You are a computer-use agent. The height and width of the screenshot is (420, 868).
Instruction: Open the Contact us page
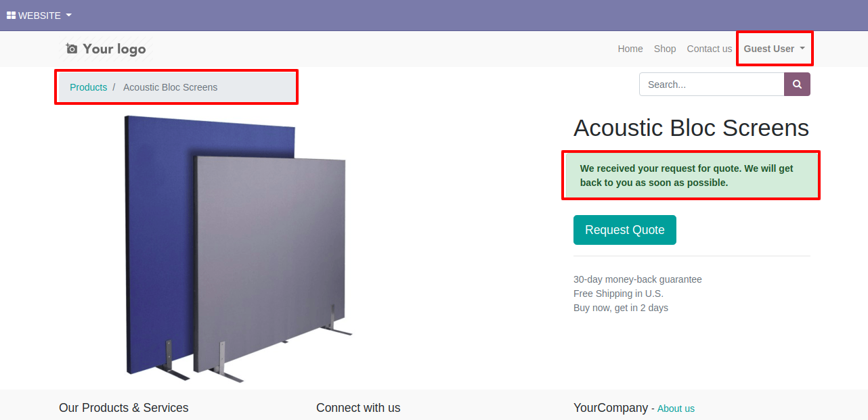[x=709, y=49]
